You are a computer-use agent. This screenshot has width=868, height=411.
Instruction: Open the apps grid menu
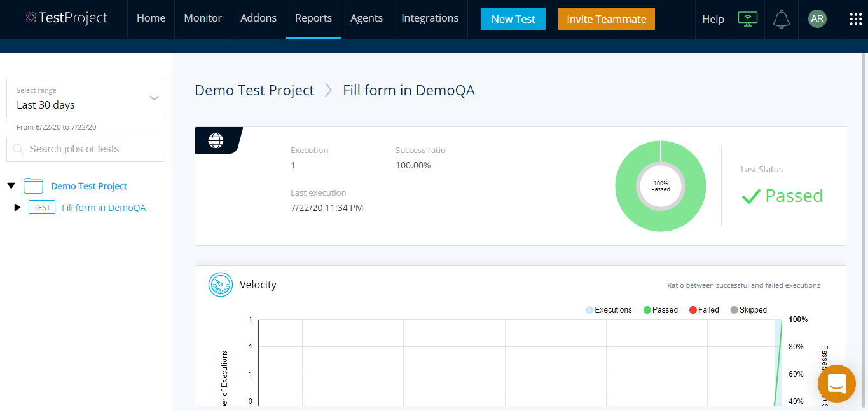tap(856, 19)
